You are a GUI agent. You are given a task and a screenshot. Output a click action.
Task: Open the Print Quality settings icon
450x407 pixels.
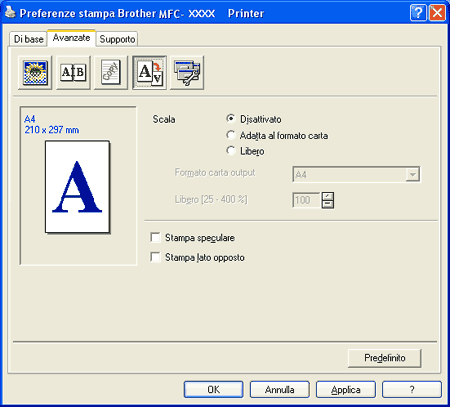click(35, 73)
